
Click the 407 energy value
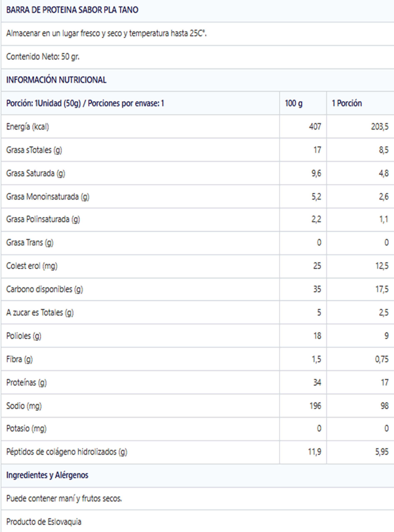pyautogui.click(x=315, y=127)
